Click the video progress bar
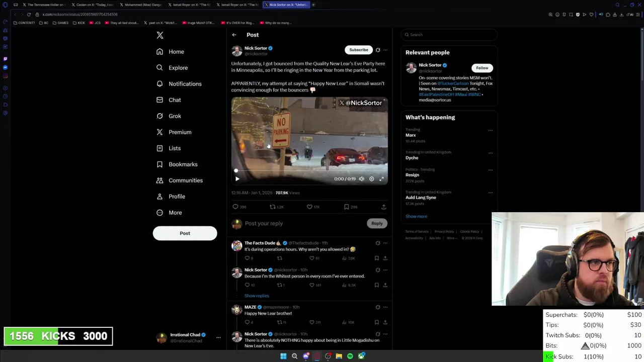 309,171
